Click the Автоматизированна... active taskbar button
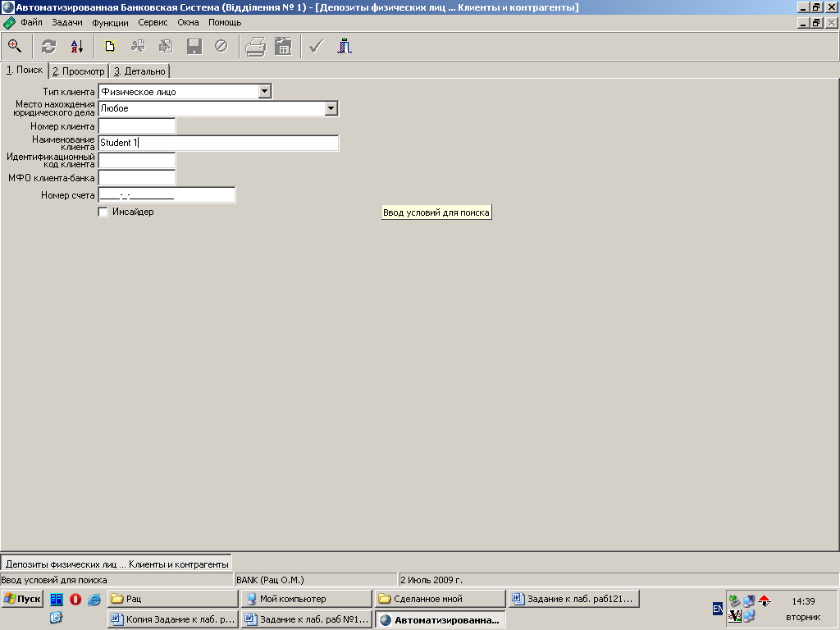840x630 pixels. pos(441,620)
